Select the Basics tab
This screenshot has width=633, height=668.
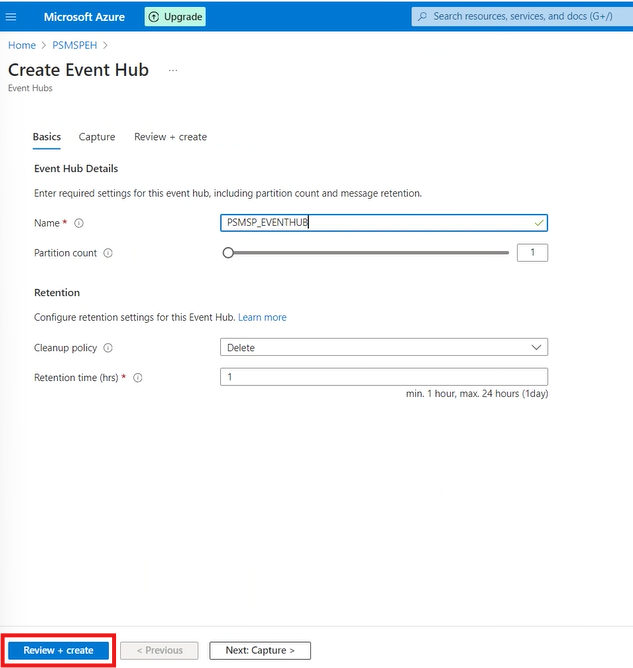pos(47,137)
